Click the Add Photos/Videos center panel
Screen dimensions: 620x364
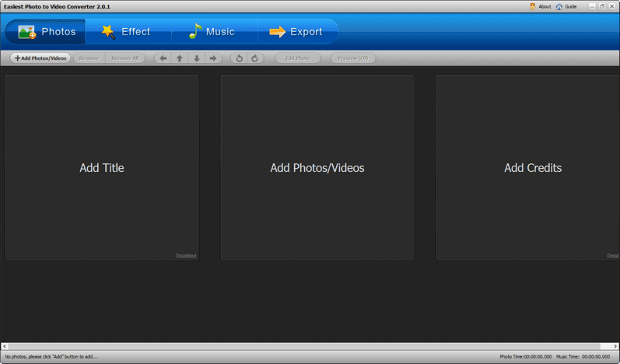(317, 167)
